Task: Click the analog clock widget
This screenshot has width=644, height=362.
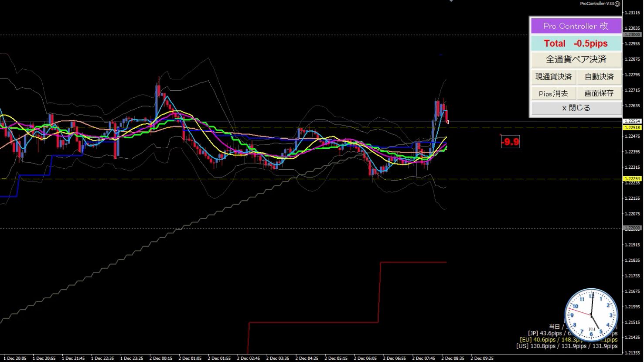Action: 592,314
